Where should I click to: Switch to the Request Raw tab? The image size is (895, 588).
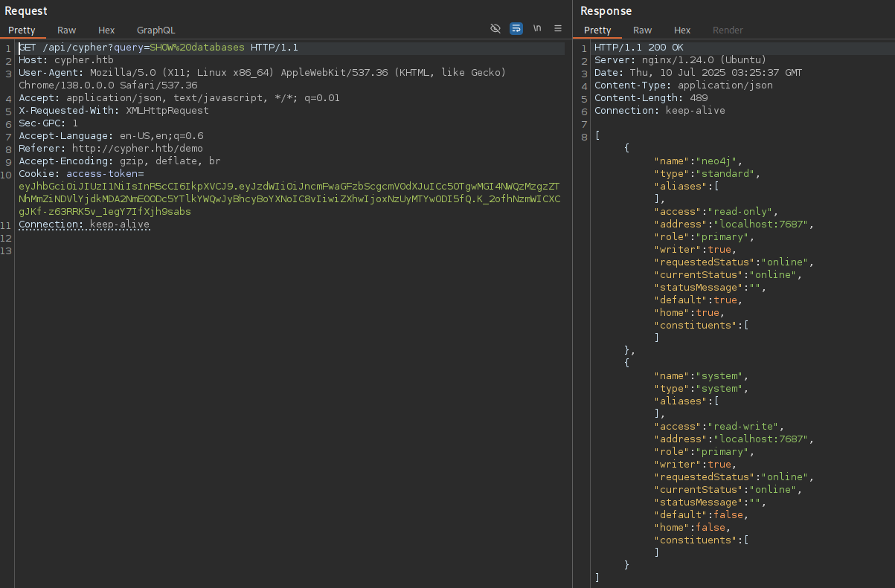pyautogui.click(x=67, y=30)
